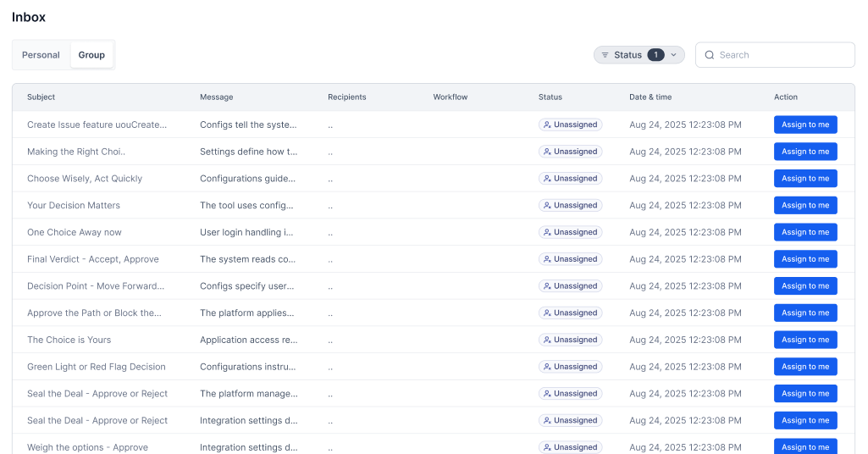Open 'Final Verdict - Accept, Approve' subject
Image resolution: width=868 pixels, height=454 pixels.
(93, 259)
